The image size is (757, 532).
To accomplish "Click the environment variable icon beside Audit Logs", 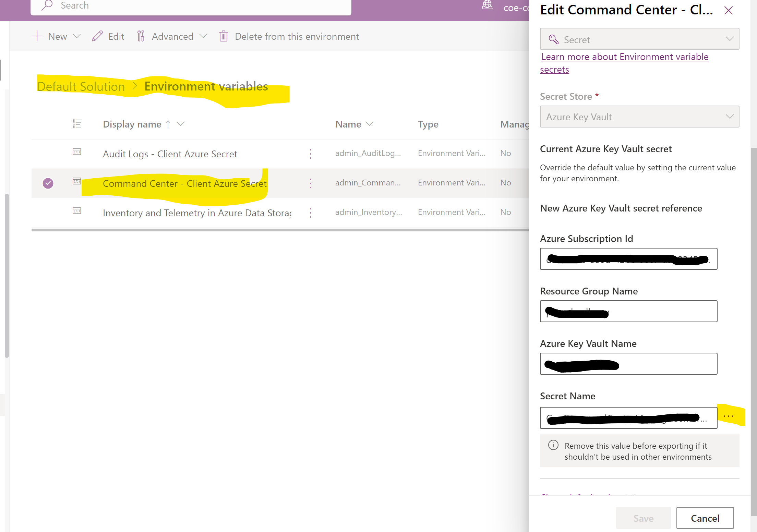I will click(x=77, y=152).
